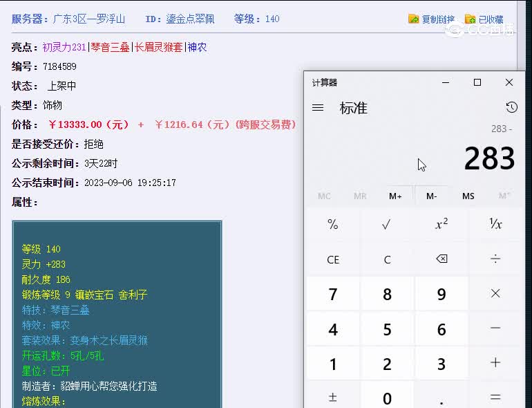The width and height of the screenshot is (532, 408).
Task: Click the end time 2023-09-06 19:25:17
Action: [x=130, y=183]
